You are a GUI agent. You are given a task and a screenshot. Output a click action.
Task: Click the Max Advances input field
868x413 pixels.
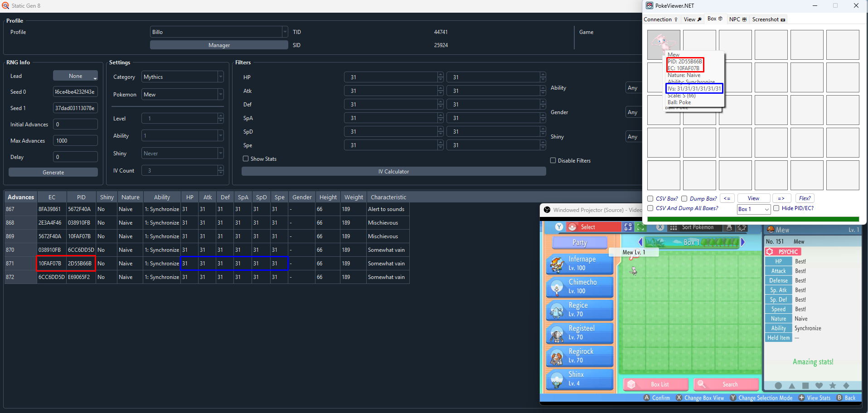(x=75, y=141)
